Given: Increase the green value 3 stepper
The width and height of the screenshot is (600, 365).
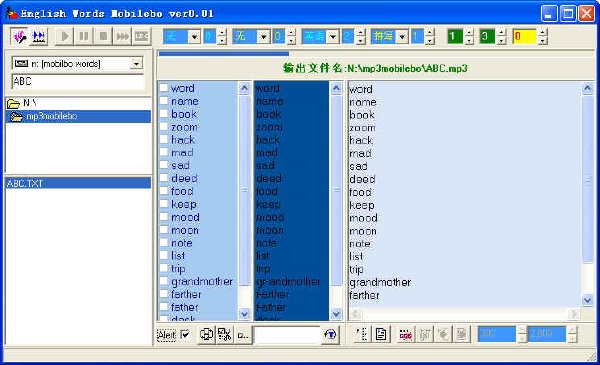Looking at the screenshot, I should click(x=502, y=33).
